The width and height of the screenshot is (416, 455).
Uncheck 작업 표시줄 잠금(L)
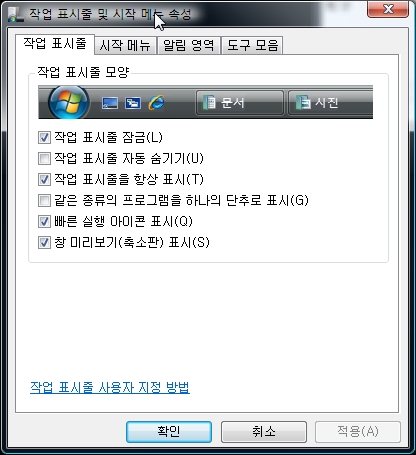click(44, 137)
